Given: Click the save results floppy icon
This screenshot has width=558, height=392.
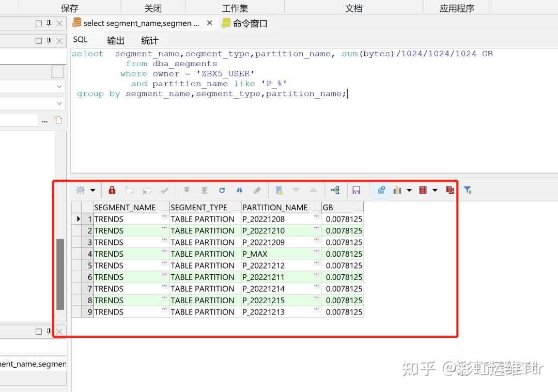Looking at the screenshot, I should pos(356,190).
